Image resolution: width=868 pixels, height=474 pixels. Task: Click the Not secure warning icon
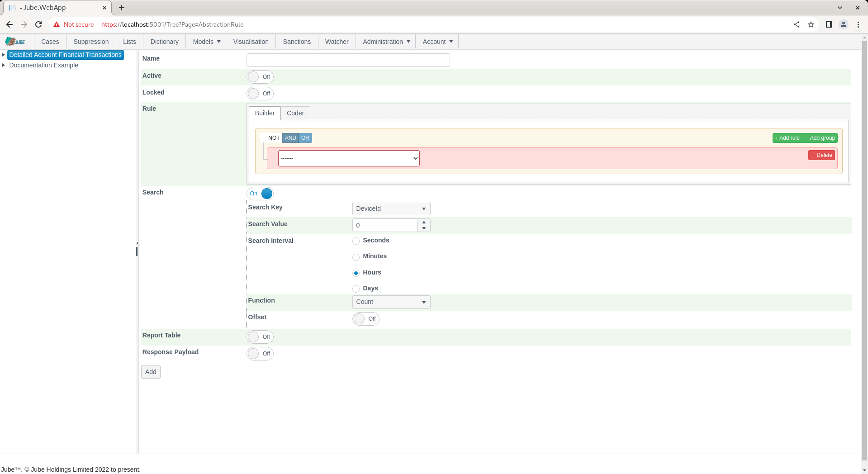[57, 24]
